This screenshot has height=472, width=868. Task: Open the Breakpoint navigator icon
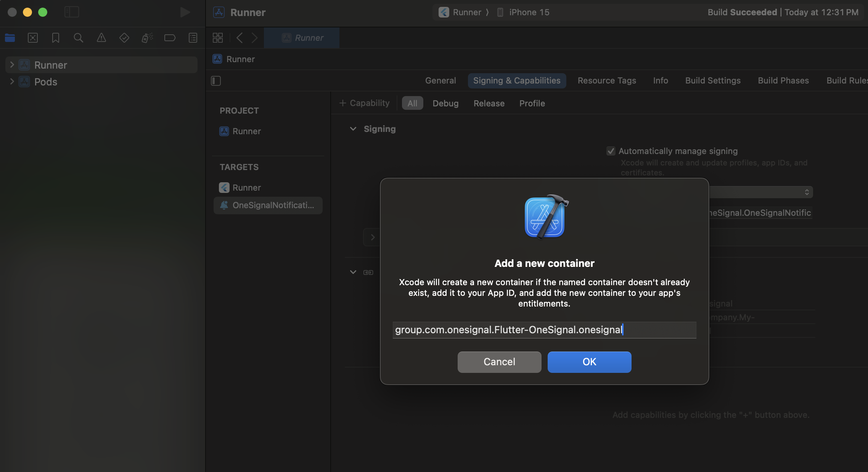click(x=170, y=38)
